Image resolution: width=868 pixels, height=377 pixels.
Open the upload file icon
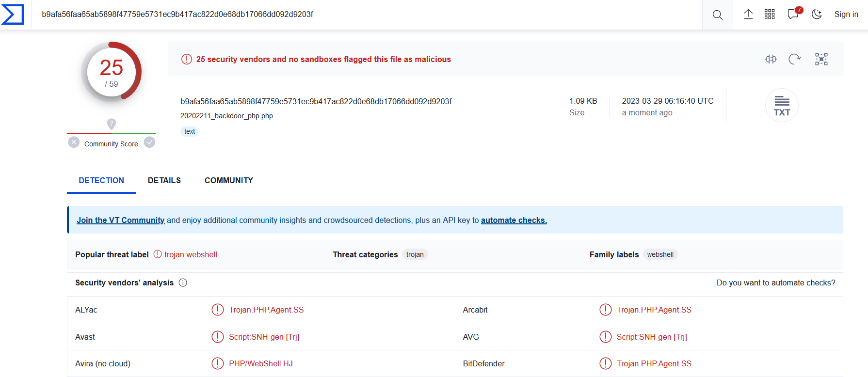(748, 15)
